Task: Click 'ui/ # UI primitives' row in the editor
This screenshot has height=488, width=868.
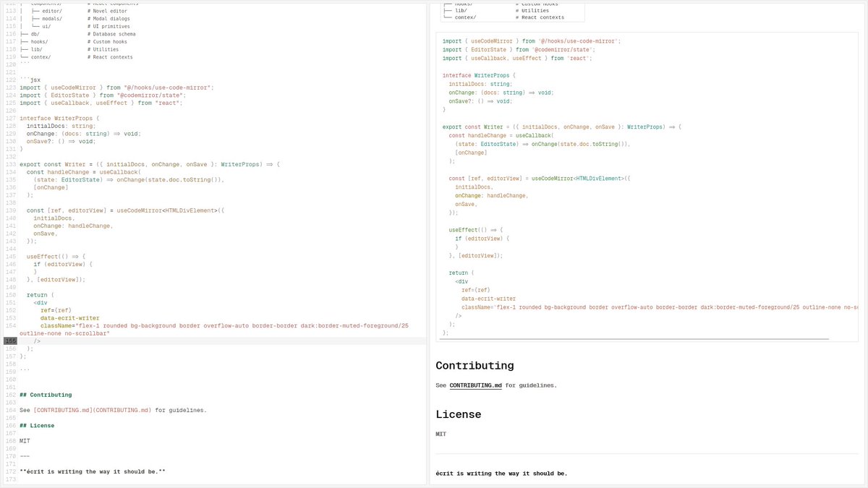Action: click(x=75, y=26)
